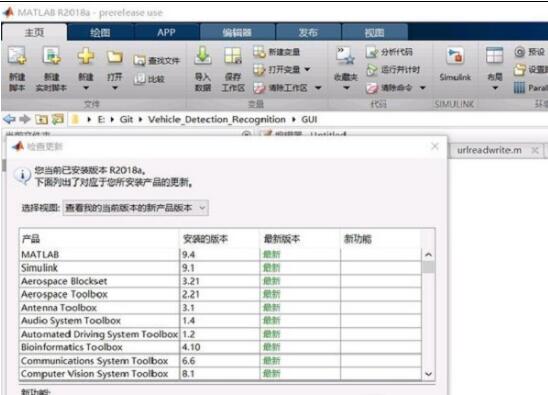Click the 导入数据 import data icon
The height and width of the screenshot is (395, 548).
click(x=203, y=56)
